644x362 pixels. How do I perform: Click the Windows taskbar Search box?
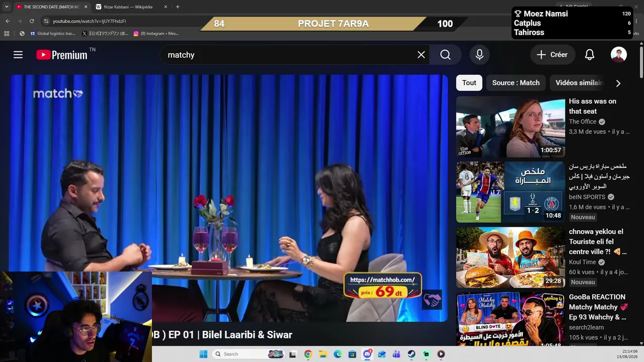tap(248, 354)
